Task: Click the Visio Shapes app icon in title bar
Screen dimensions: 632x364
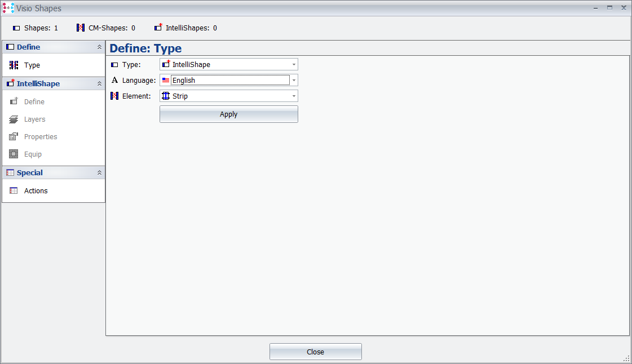Action: point(8,8)
